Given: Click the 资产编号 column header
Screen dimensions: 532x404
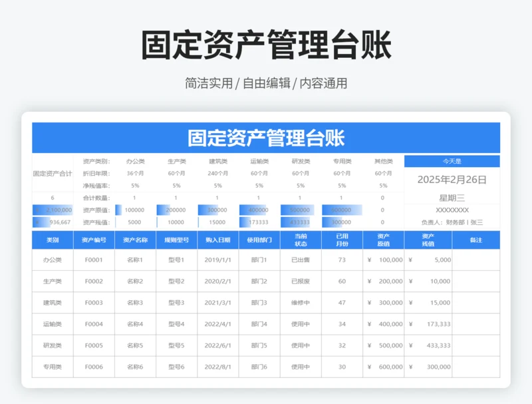Looking at the screenshot, I should pos(94,240).
